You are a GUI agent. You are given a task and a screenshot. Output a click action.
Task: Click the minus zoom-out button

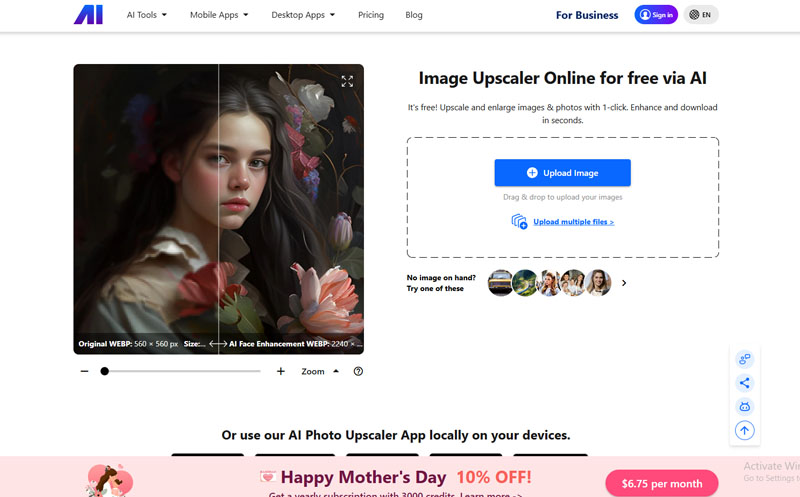click(85, 371)
